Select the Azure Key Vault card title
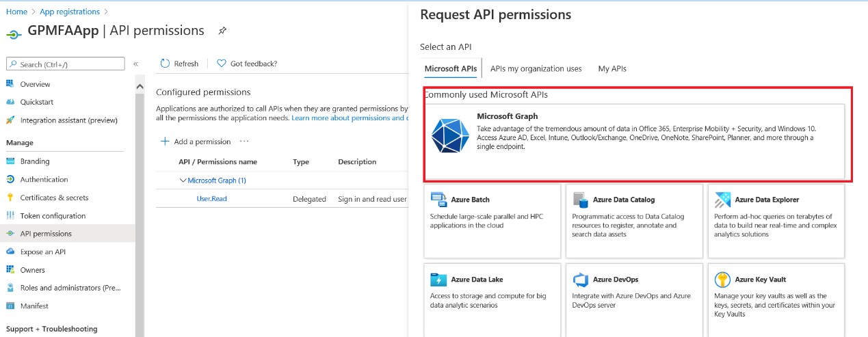The image size is (868, 337). pos(761,280)
